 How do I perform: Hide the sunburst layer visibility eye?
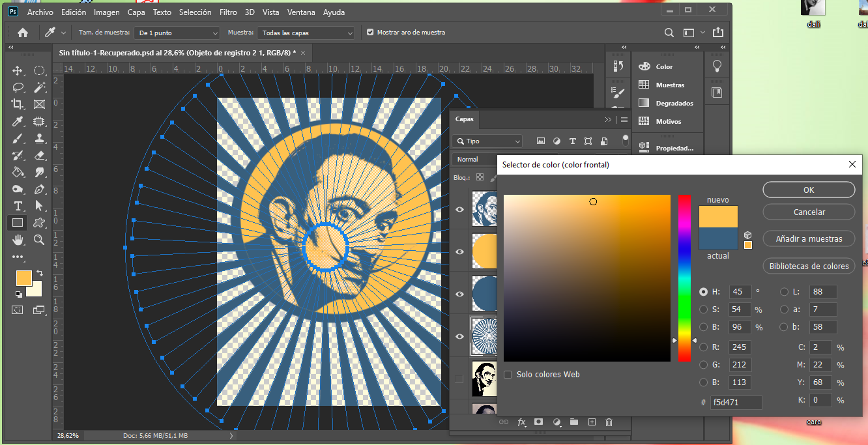point(459,336)
